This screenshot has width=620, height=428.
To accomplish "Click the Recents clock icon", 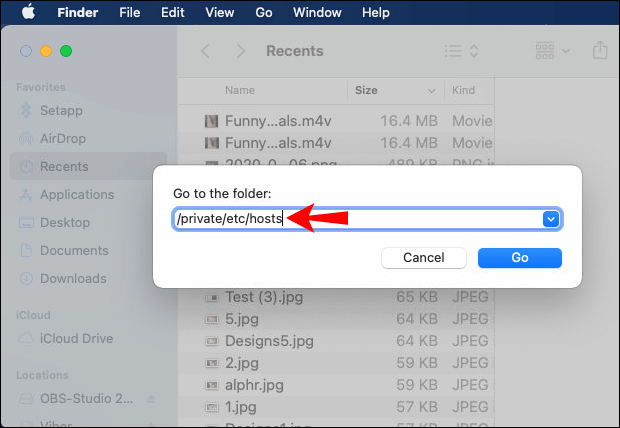I will coord(26,167).
